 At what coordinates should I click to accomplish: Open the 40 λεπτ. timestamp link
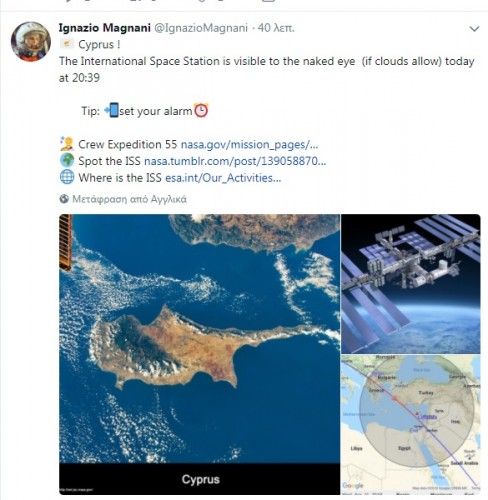pos(276,28)
